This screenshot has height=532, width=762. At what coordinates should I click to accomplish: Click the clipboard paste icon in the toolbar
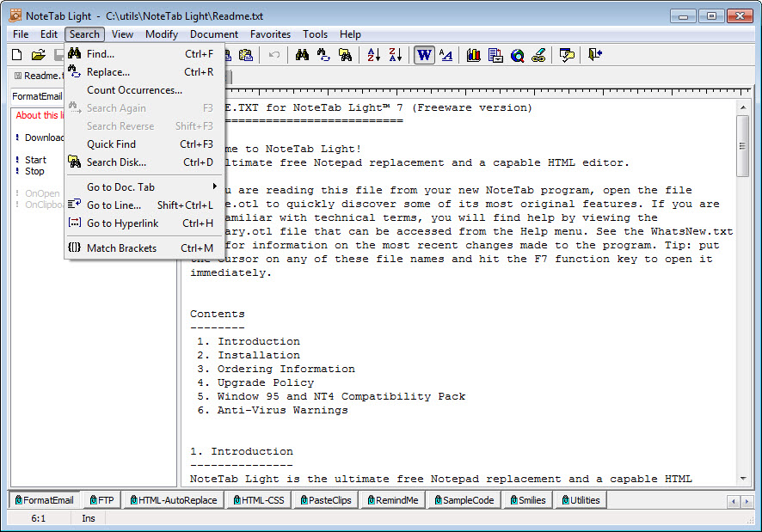coord(246,55)
